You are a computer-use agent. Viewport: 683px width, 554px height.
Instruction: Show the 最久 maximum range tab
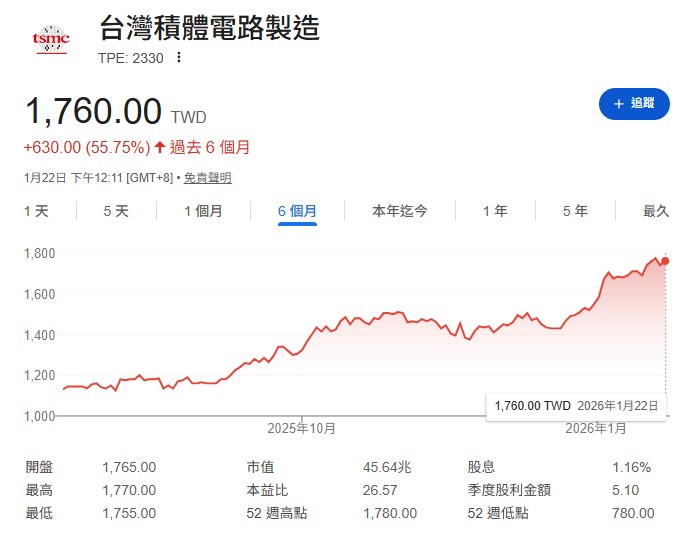[x=656, y=211]
